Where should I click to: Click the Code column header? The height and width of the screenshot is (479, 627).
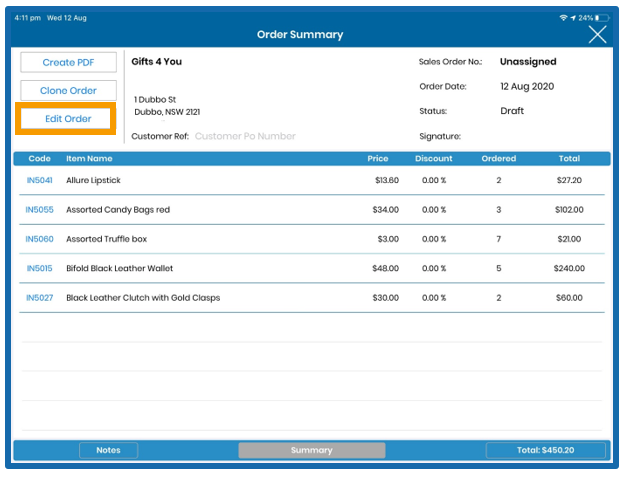40,159
